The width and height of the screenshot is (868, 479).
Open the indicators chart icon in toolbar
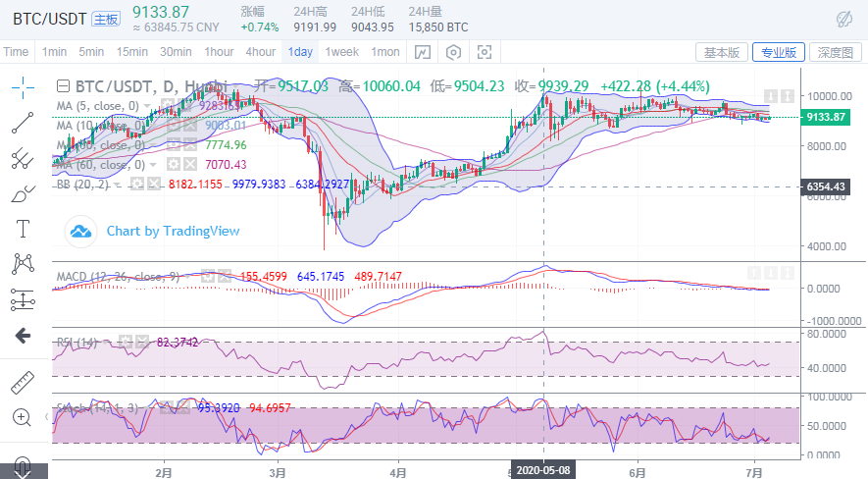click(422, 52)
